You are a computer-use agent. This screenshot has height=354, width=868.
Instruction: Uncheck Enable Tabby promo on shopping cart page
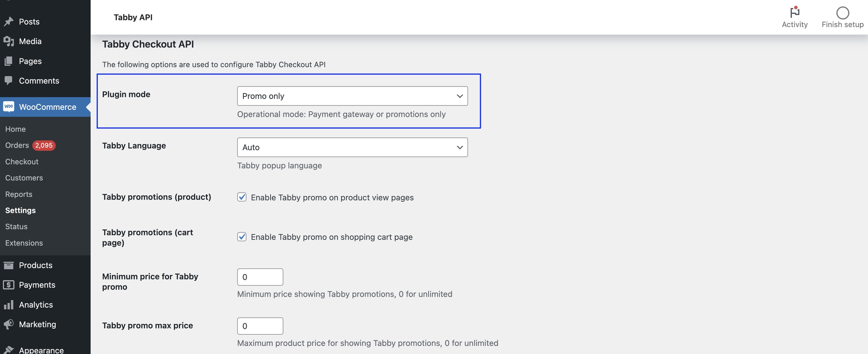242,237
